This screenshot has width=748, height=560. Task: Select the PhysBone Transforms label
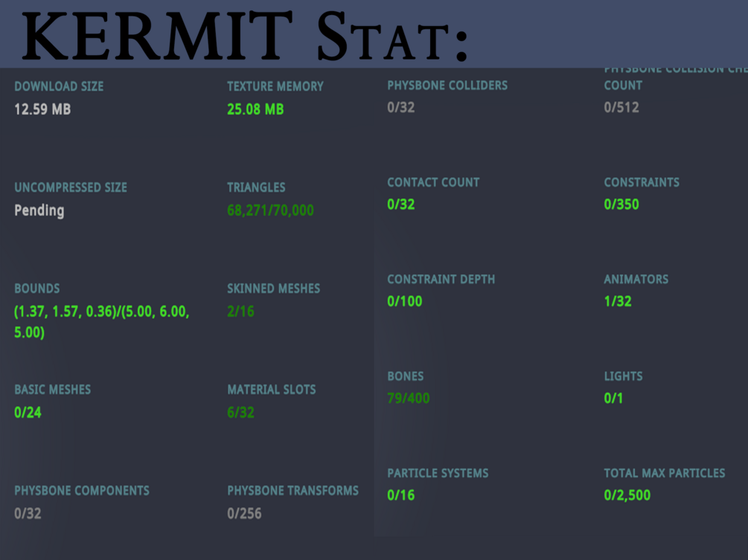tap(293, 490)
